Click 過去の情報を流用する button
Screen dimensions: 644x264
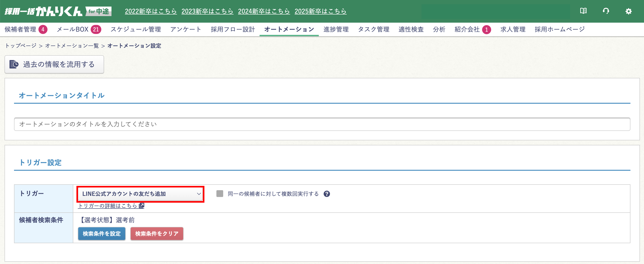(54, 64)
